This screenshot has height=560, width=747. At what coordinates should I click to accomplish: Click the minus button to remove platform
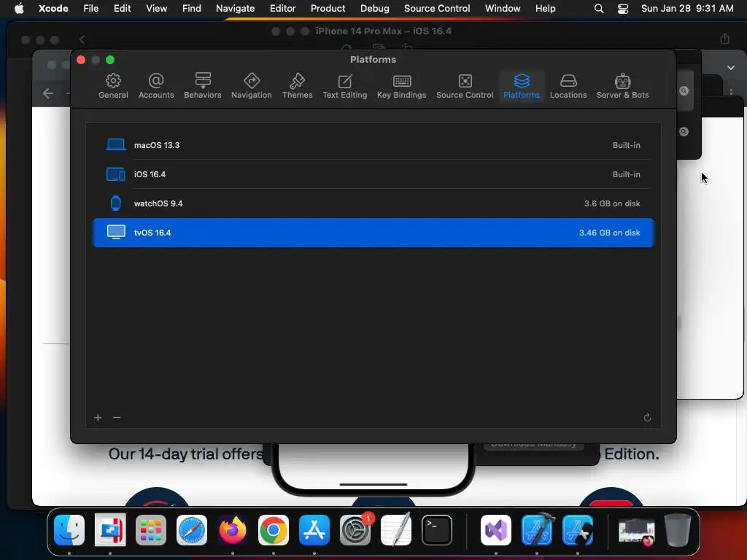click(117, 418)
